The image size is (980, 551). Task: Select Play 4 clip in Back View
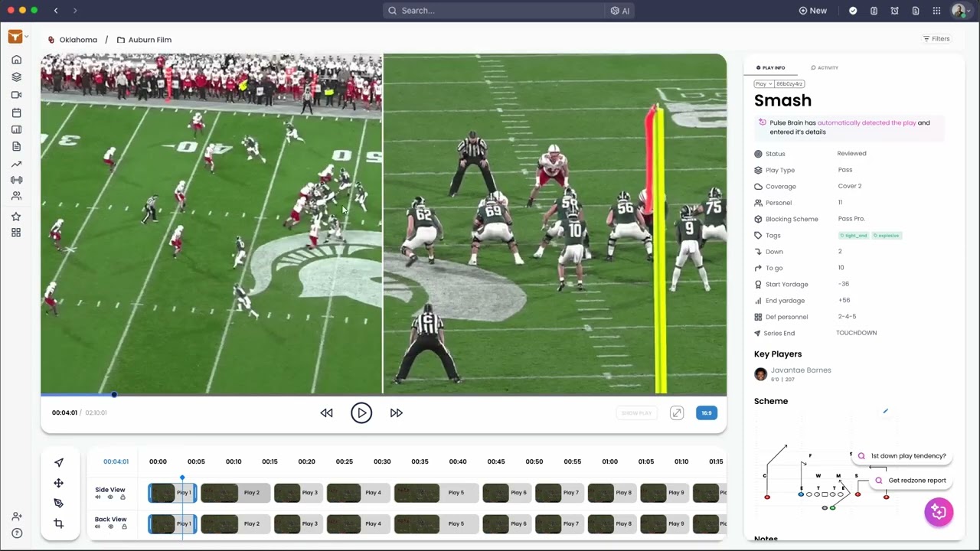tap(358, 523)
